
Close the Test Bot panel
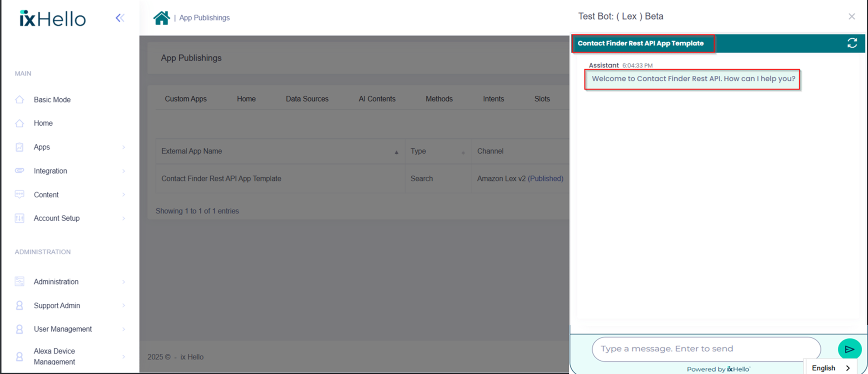pos(851,16)
